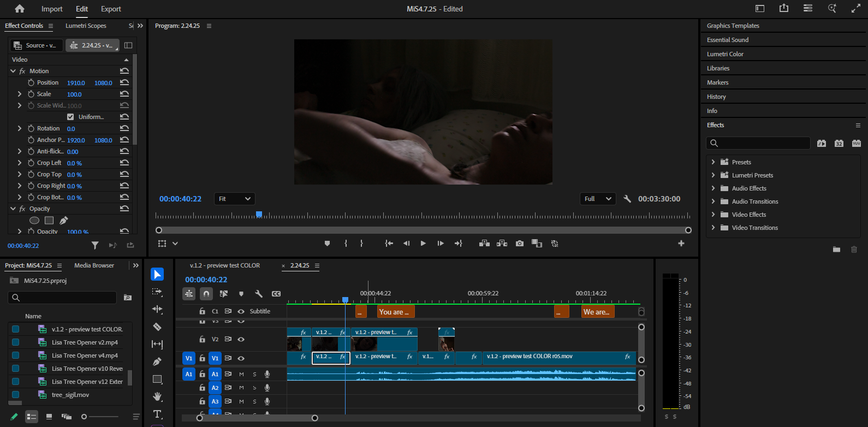Click the Effects panel search field
Screen dimensions: 868x427
coord(758,143)
